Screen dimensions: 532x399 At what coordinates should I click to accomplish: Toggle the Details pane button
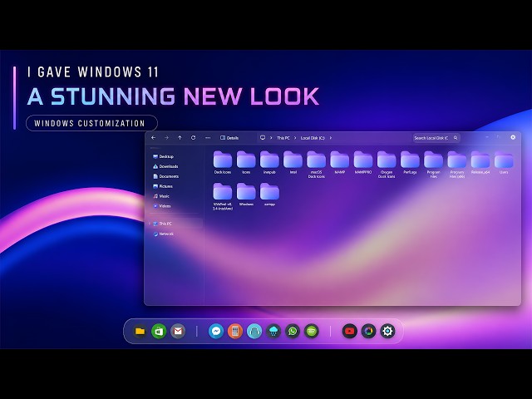(x=229, y=138)
